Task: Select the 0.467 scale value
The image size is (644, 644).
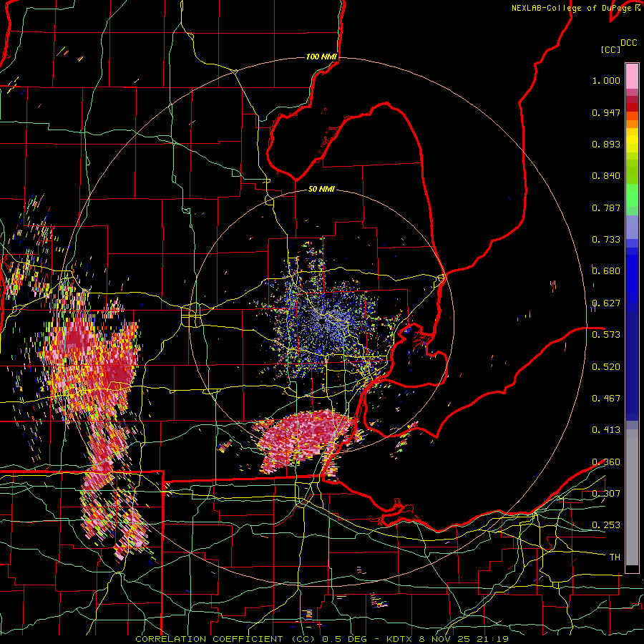Action: tap(606, 399)
